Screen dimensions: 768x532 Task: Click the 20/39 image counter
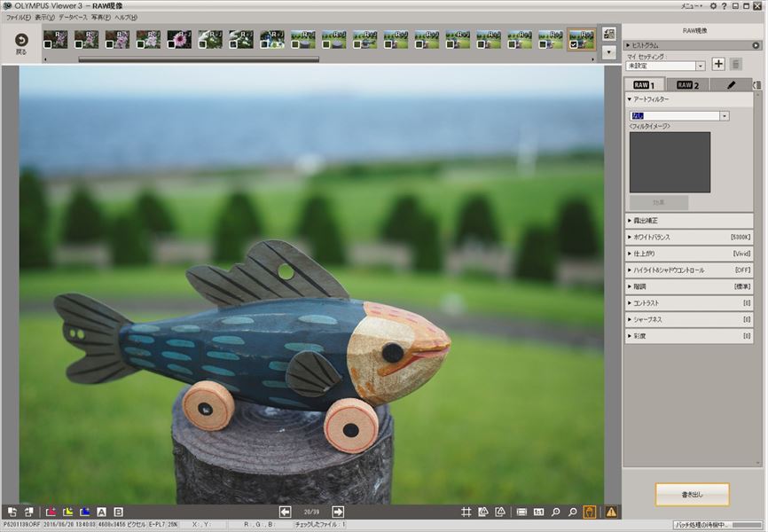pos(311,512)
